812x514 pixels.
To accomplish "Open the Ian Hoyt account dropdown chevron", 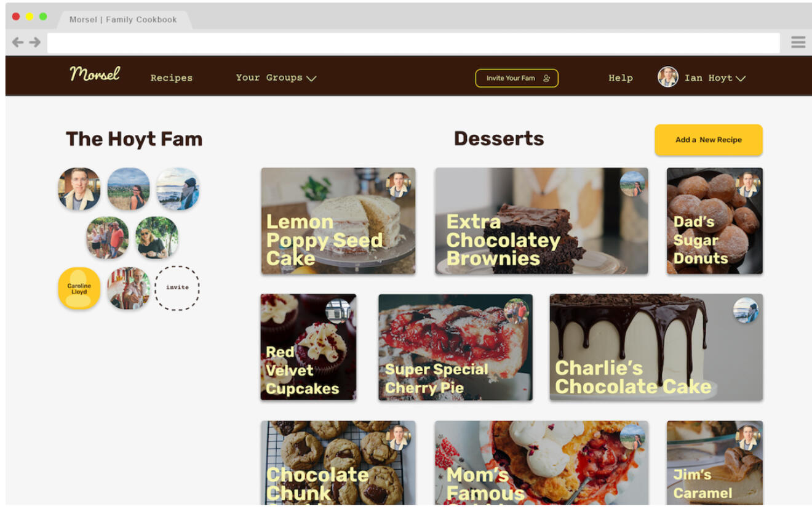I will [741, 78].
